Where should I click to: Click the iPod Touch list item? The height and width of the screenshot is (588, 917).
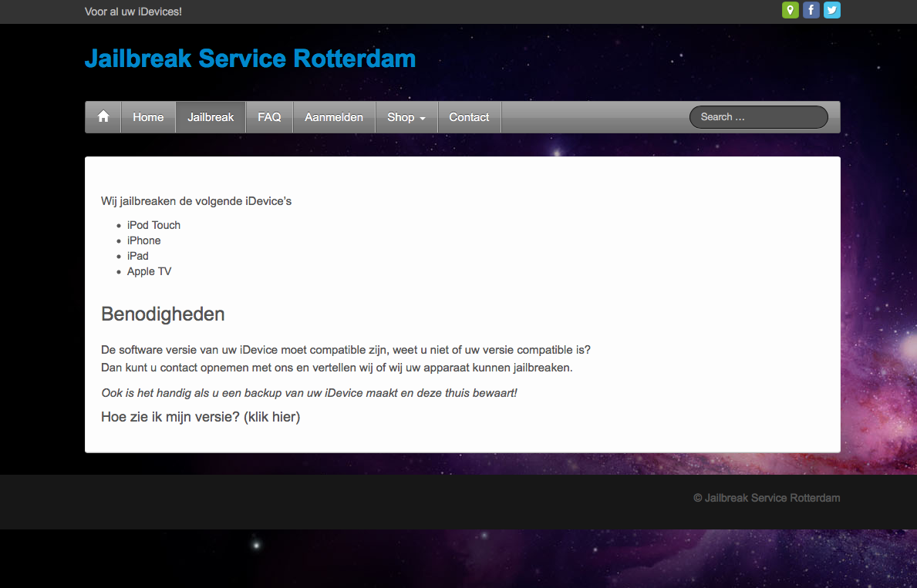pyautogui.click(x=153, y=225)
